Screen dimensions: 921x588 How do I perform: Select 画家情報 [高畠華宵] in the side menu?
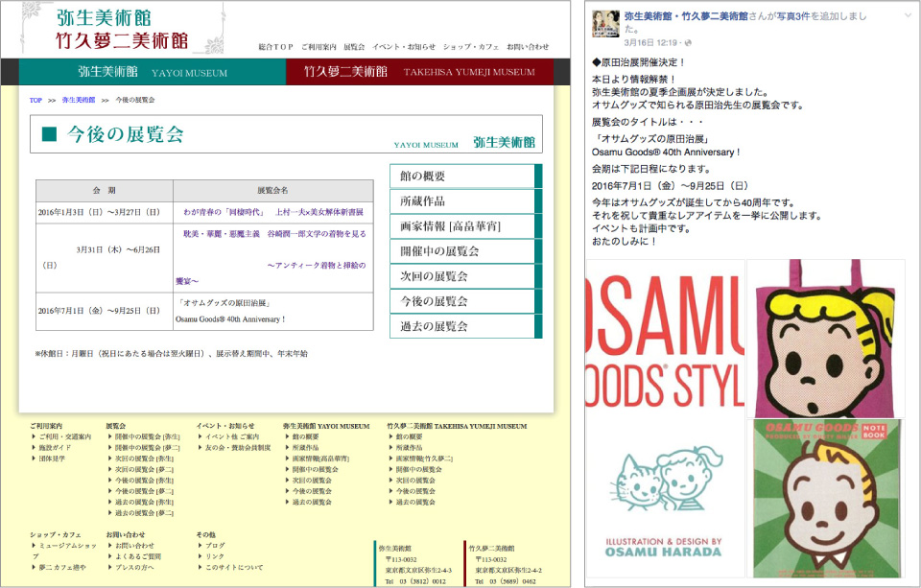click(x=466, y=226)
